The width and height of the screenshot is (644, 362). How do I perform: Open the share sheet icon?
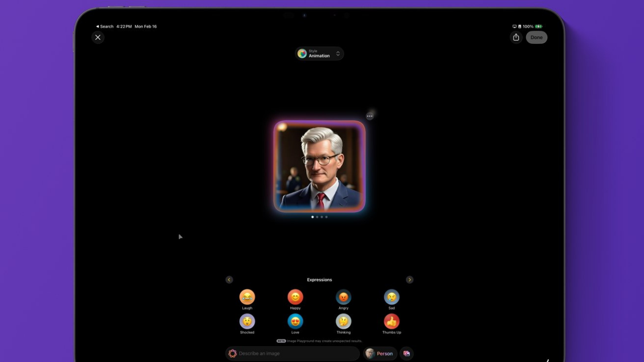tap(516, 37)
